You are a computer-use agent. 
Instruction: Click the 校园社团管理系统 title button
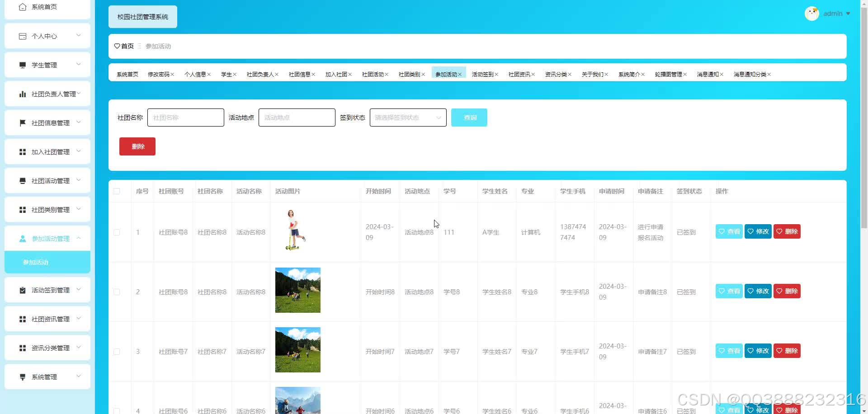pos(143,17)
